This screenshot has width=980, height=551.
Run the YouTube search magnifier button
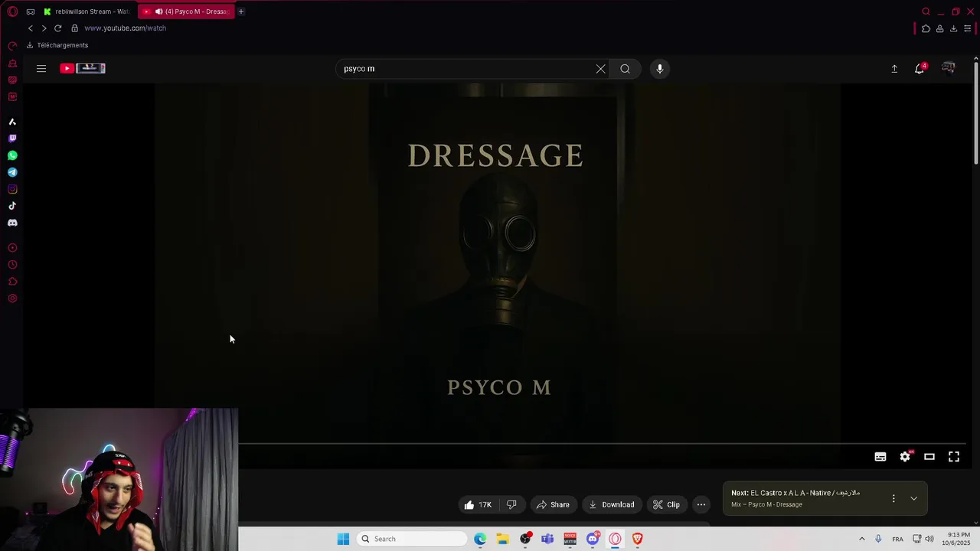pos(626,69)
